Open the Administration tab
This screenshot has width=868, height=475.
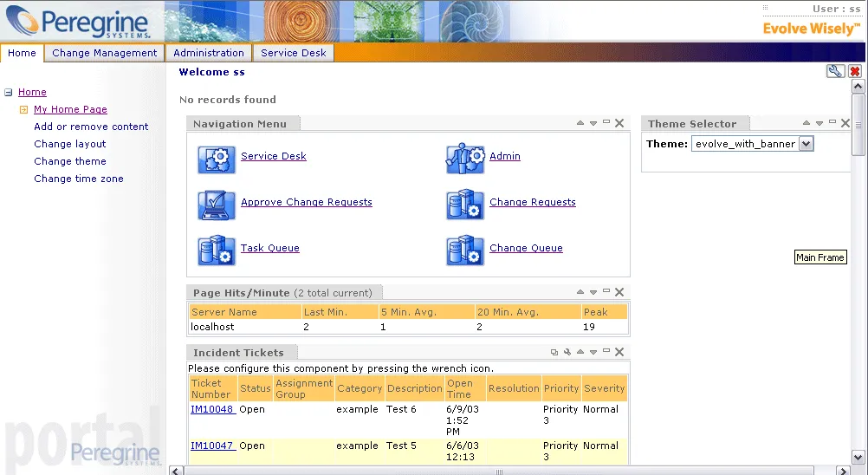[209, 53]
